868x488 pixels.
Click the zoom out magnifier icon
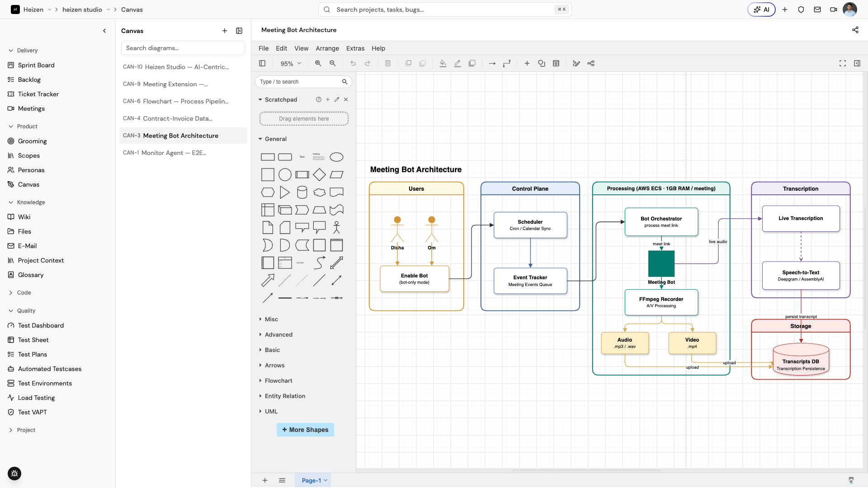click(333, 64)
